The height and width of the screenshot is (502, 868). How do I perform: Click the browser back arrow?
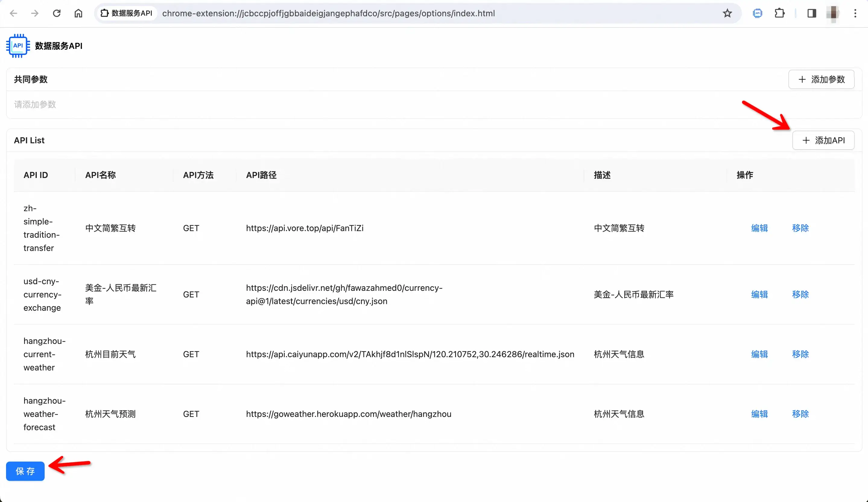tap(14, 14)
